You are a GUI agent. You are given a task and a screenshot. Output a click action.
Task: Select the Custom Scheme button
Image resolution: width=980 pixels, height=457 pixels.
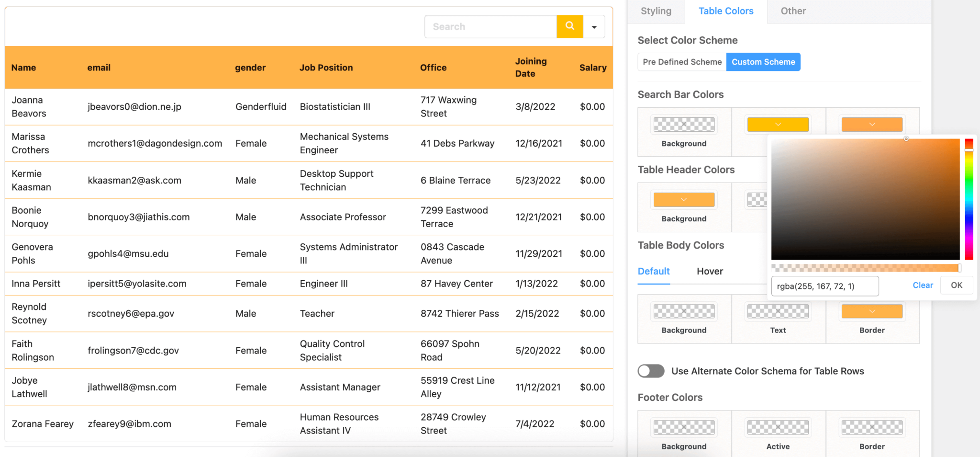(763, 62)
